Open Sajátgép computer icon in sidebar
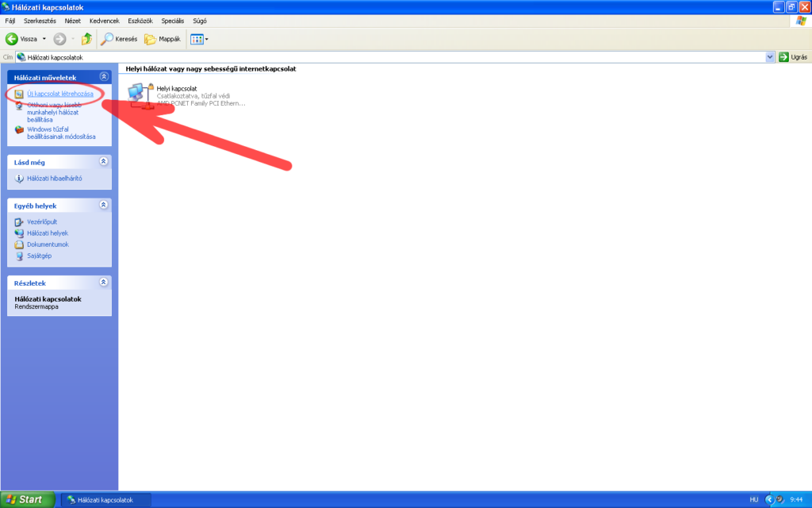Image resolution: width=812 pixels, height=508 pixels. pyautogui.click(x=20, y=256)
